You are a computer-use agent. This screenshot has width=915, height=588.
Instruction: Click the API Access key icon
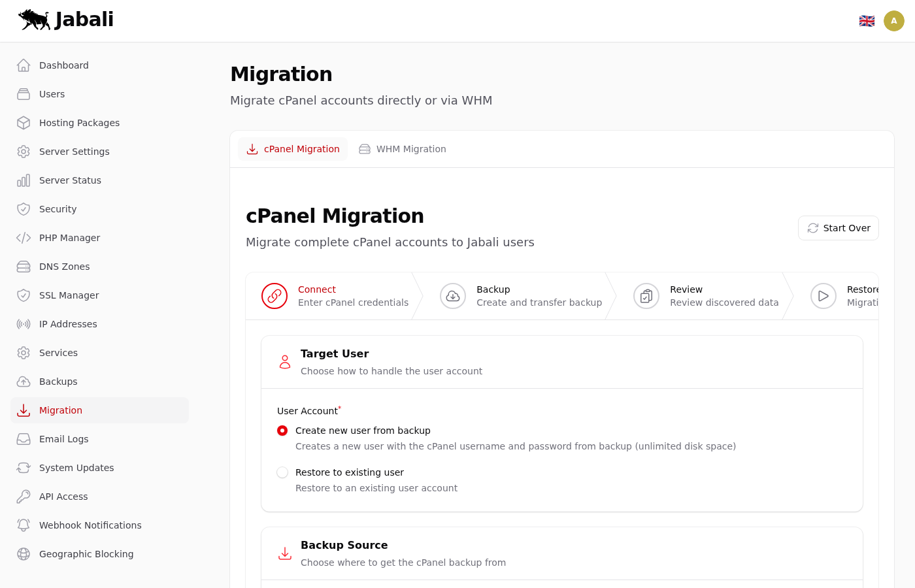(24, 497)
